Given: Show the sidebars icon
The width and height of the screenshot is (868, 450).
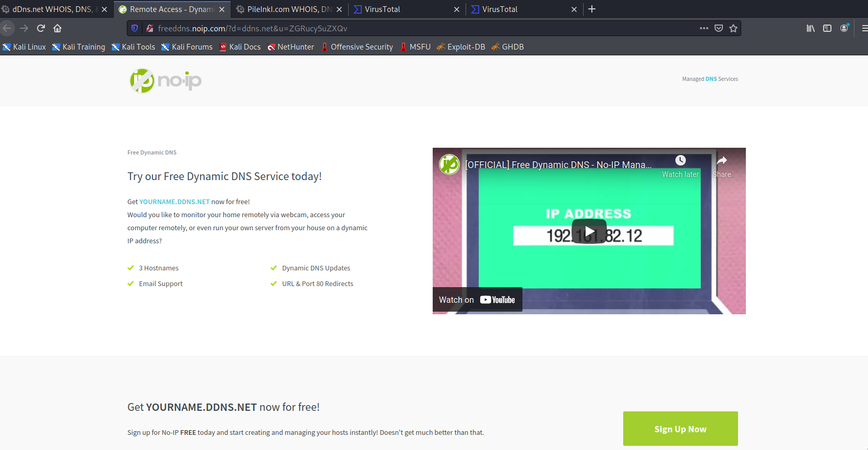Looking at the screenshot, I should click(827, 28).
